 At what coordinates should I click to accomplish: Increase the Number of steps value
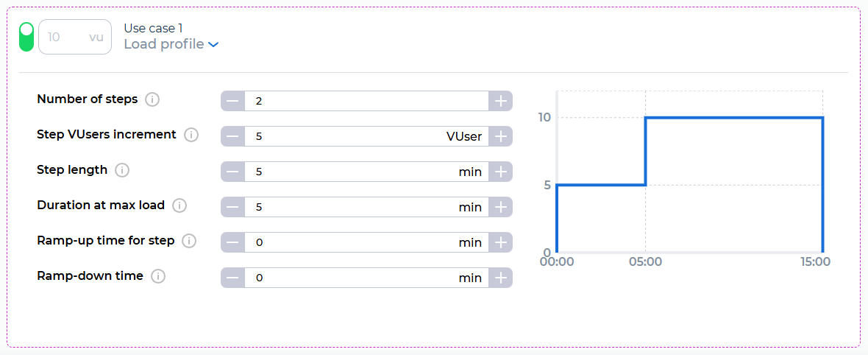point(500,101)
